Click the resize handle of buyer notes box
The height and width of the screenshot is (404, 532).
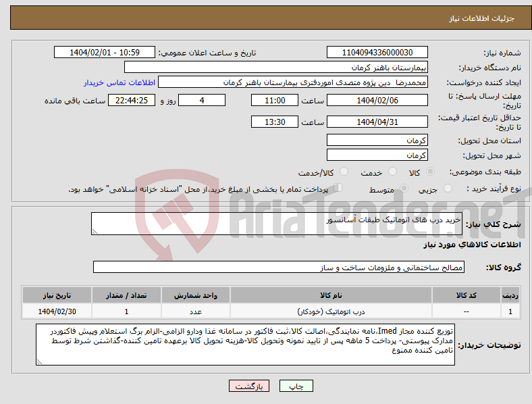(39, 362)
